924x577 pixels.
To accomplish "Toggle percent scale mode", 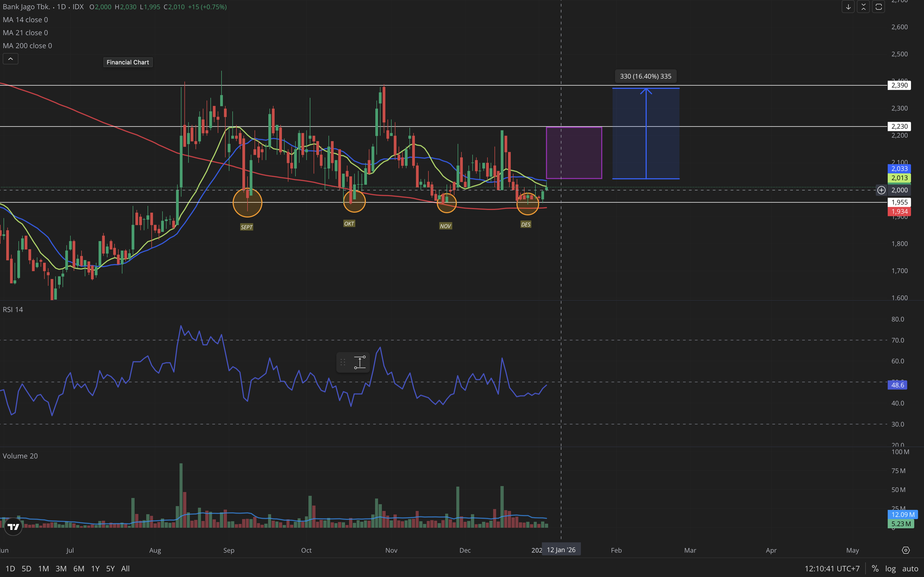I will (875, 568).
